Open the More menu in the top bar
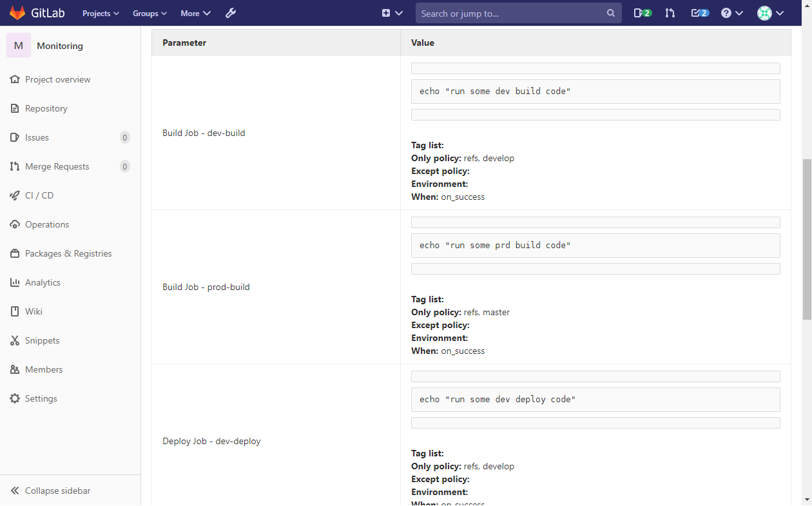The image size is (812, 506). [x=195, y=12]
